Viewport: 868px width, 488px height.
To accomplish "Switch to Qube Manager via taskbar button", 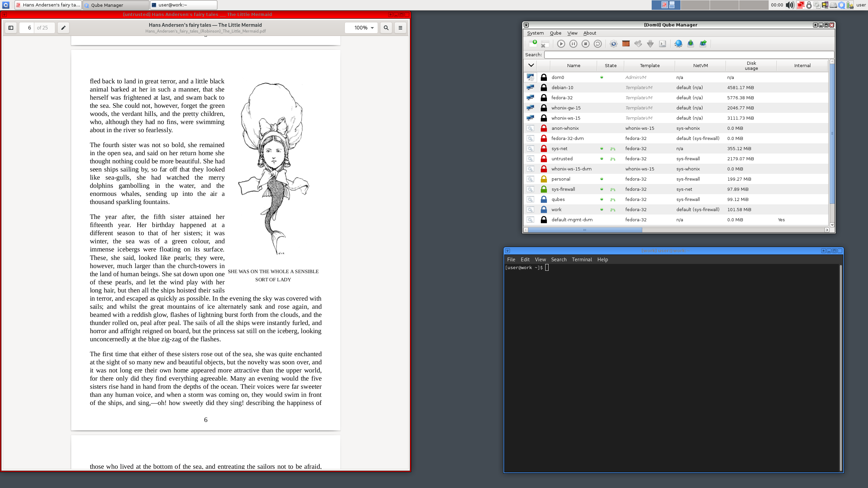I will (115, 5).
